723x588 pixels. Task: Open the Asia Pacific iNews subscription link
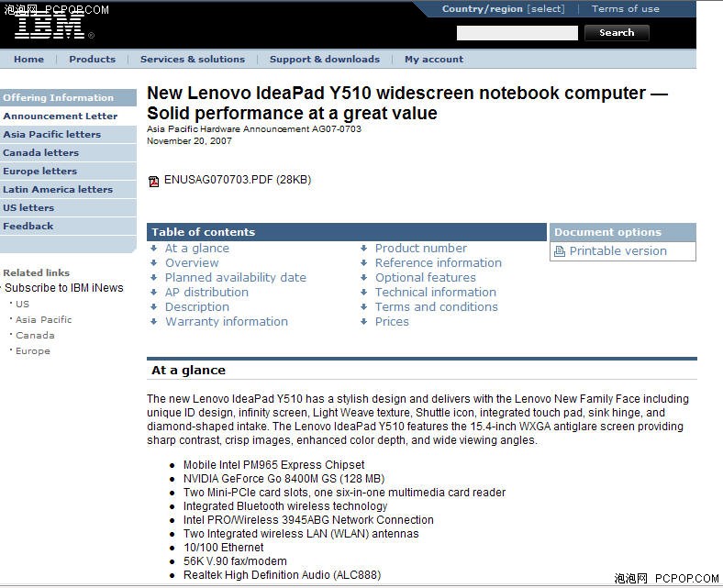44,319
